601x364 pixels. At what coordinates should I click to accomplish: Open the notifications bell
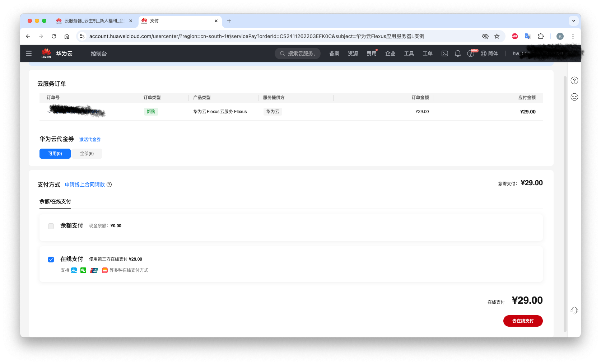(x=457, y=53)
